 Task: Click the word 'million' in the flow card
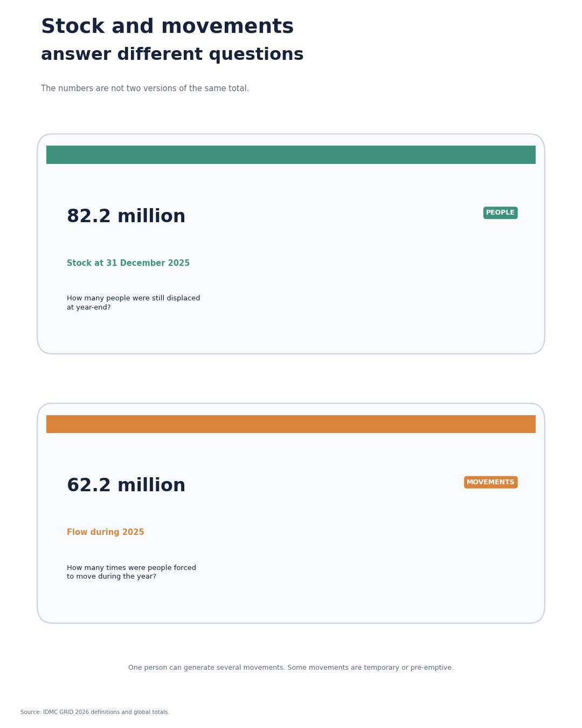[x=151, y=486]
